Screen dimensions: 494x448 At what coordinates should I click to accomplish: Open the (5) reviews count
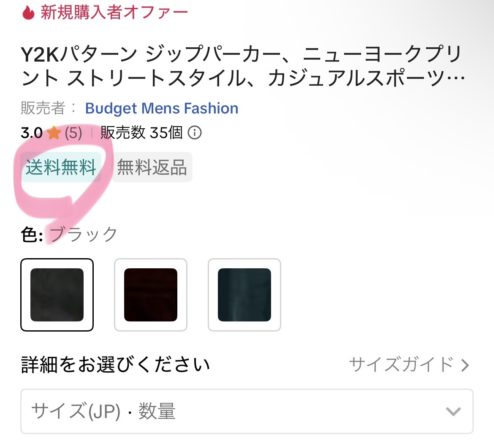pyautogui.click(x=73, y=133)
